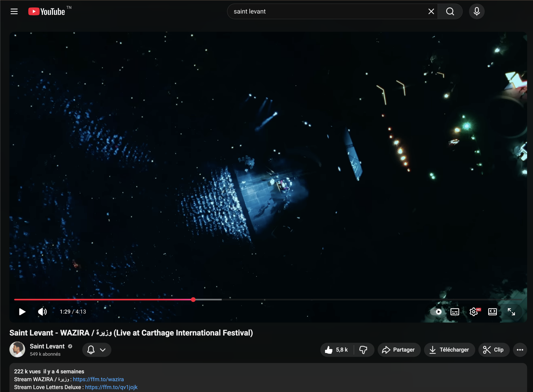Dislike the video
533x392 pixels.
[363, 350]
